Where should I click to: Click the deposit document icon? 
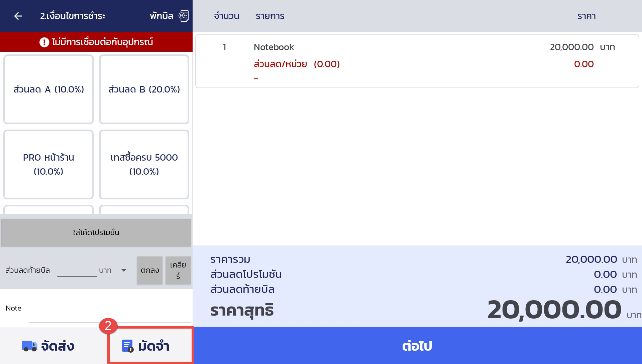tap(127, 346)
